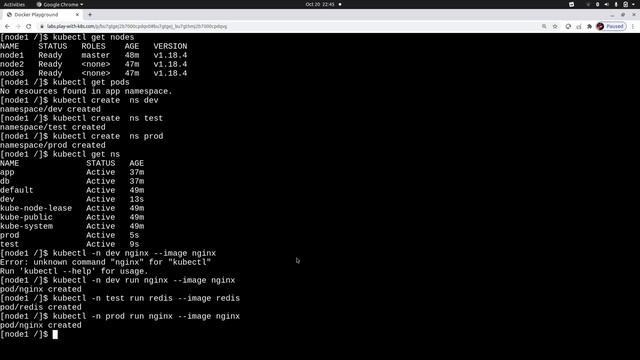Image resolution: width=640 pixels, height=360 pixels.
Task: Click the zoom magnifier icon in address bar
Action: (x=544, y=27)
